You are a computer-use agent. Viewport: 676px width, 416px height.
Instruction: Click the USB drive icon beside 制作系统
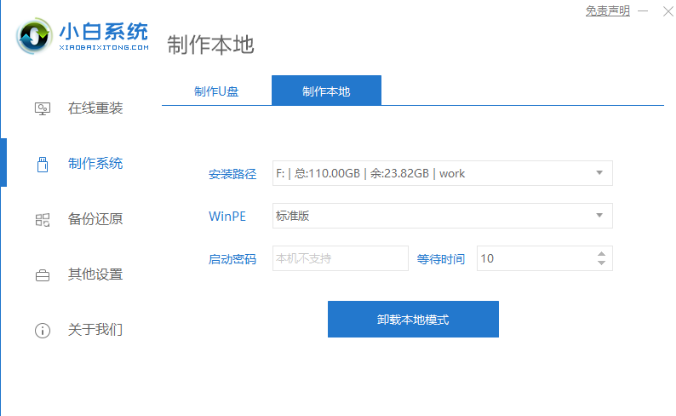click(42, 163)
